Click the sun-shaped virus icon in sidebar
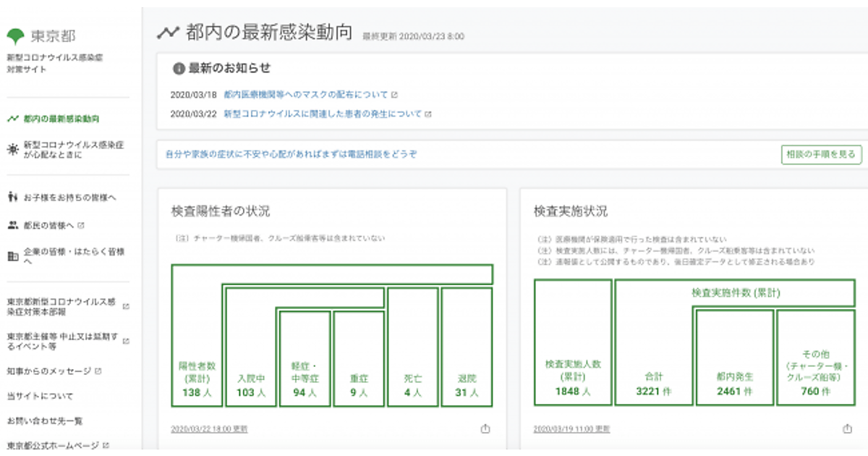The height and width of the screenshot is (456, 868). point(12,150)
